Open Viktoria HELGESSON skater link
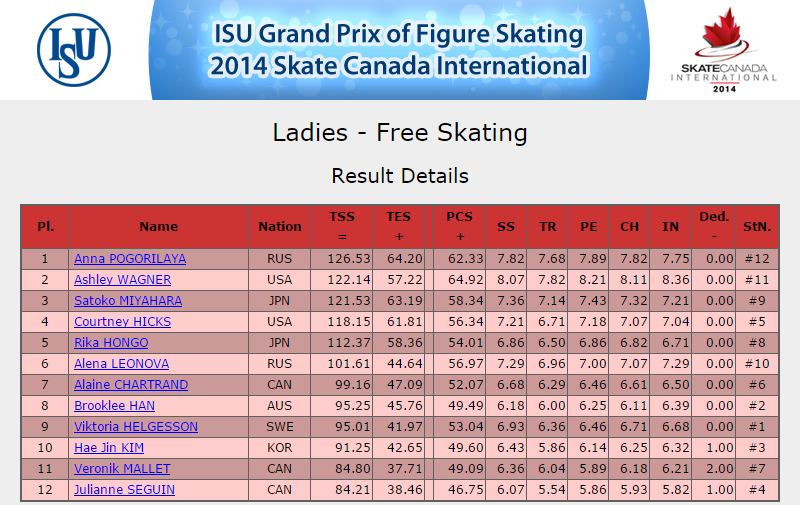Viewport: 800px width, 505px height. tap(136, 426)
